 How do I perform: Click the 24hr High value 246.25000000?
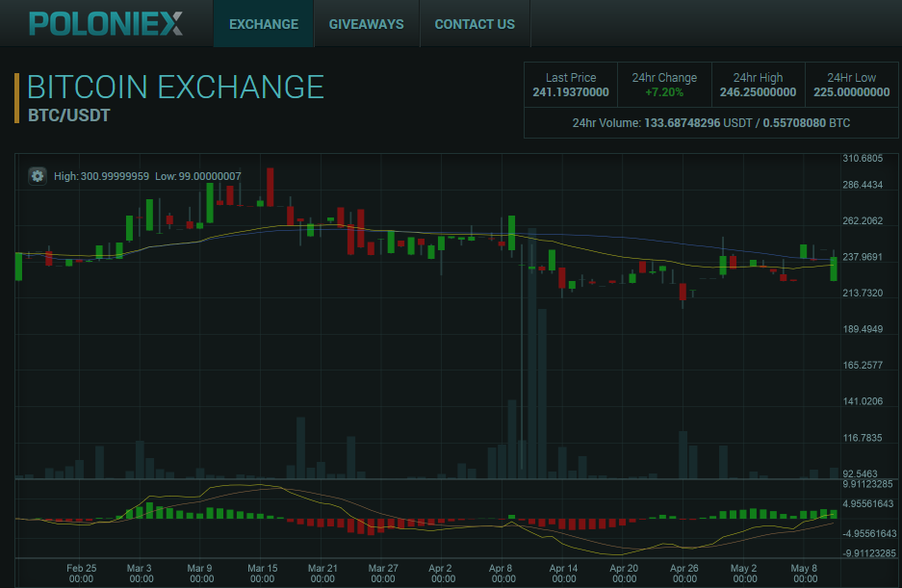(x=759, y=92)
